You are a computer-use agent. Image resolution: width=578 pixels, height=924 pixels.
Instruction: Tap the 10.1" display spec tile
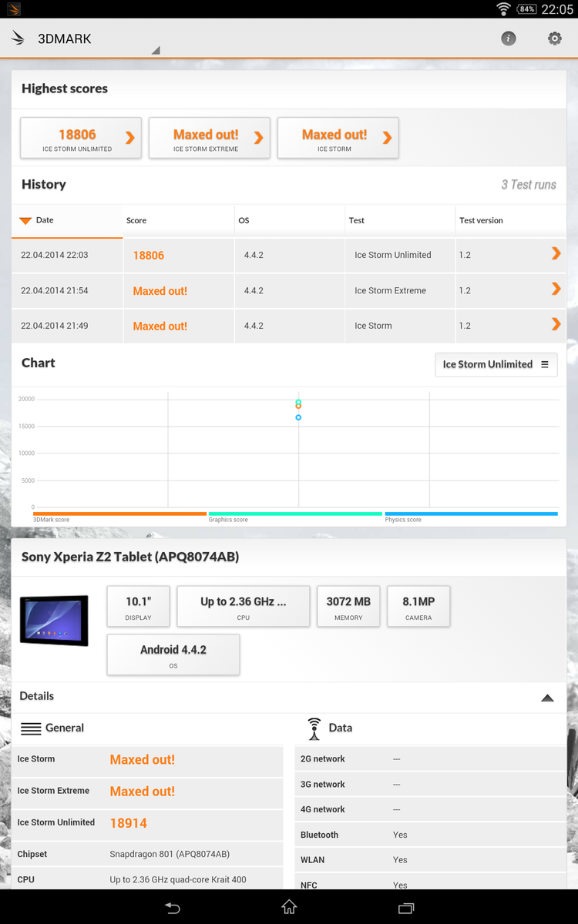pyautogui.click(x=138, y=607)
